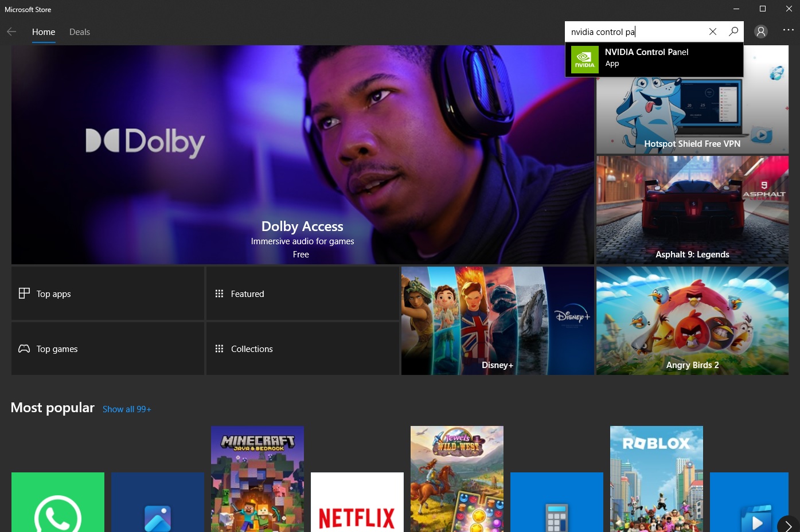
Task: Minimize the Microsoft Store window
Action: click(x=736, y=9)
